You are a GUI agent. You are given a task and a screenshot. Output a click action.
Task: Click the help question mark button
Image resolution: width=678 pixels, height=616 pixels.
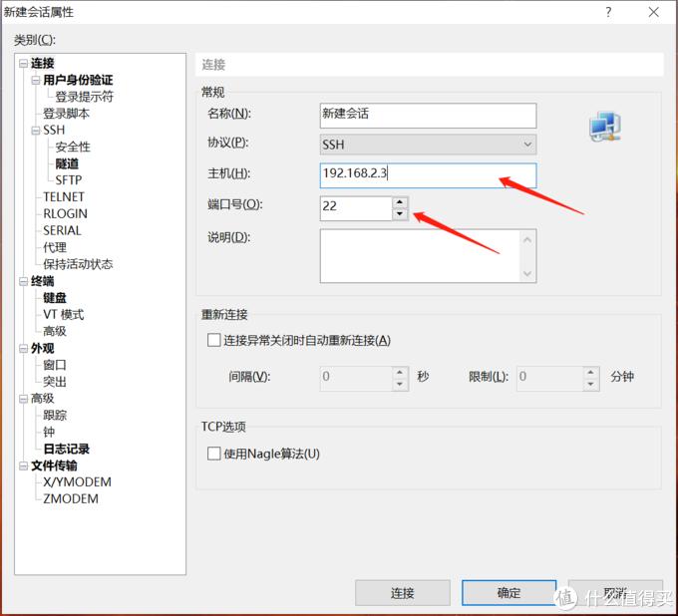[x=608, y=12]
